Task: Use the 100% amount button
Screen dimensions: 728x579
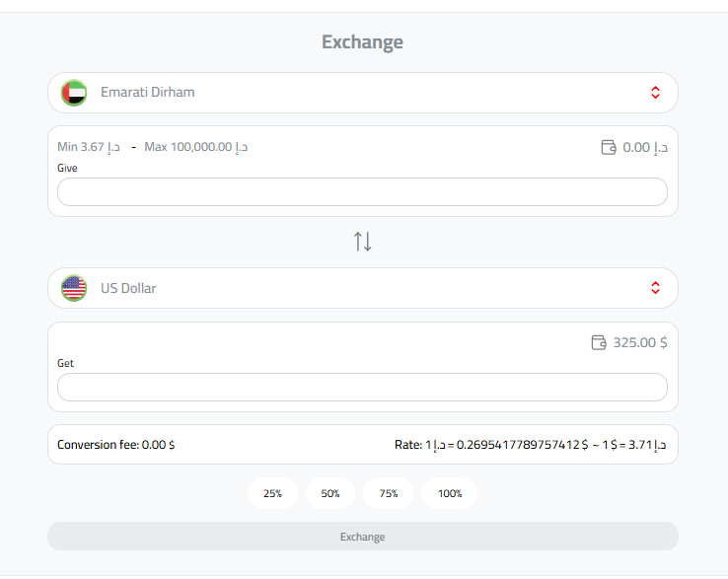Action: [x=450, y=493]
